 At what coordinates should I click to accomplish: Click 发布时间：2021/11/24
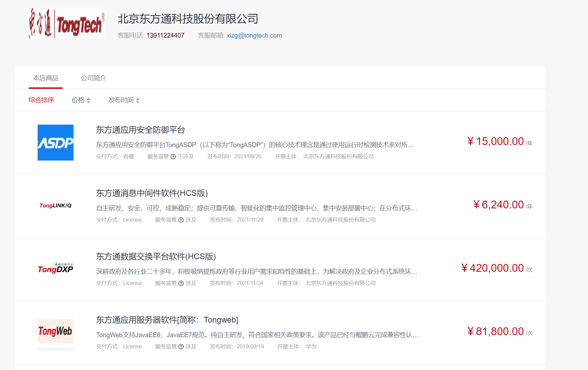[237, 283]
